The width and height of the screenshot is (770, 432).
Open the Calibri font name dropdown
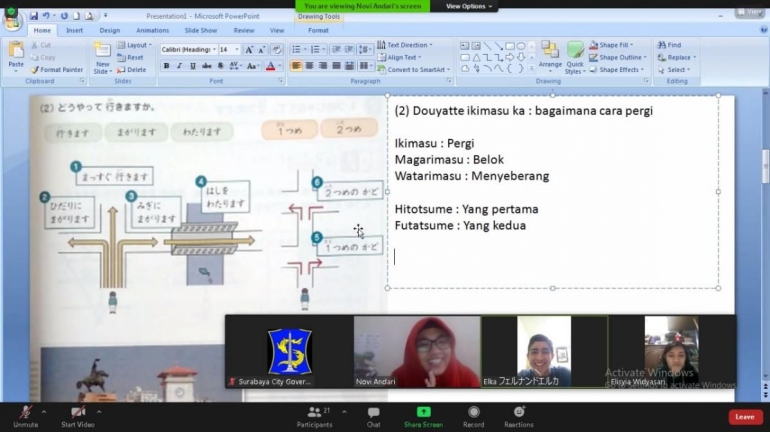tap(189, 49)
